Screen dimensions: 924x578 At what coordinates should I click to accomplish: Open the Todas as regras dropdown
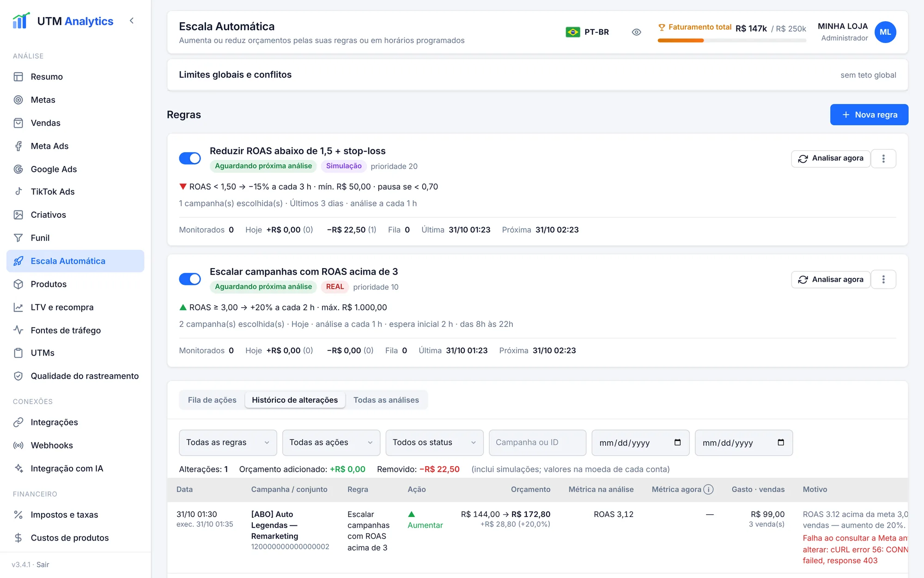(x=228, y=443)
